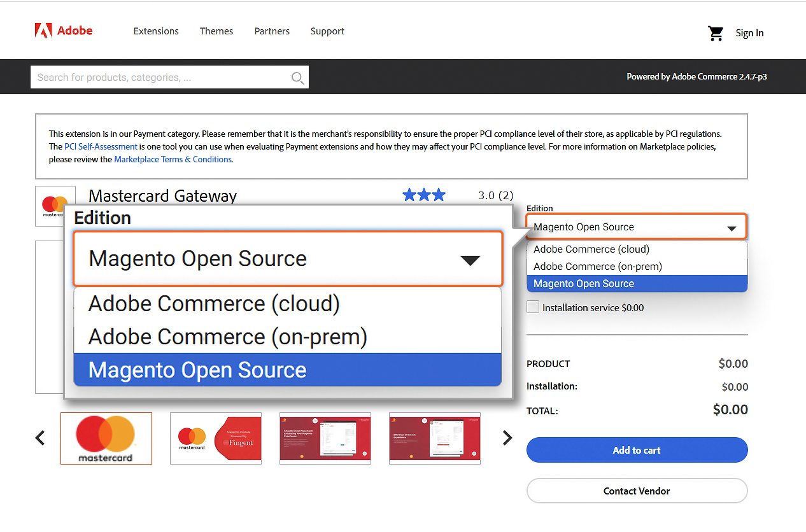The image size is (806, 532).
Task: Click the Add to cart button
Action: 637,450
